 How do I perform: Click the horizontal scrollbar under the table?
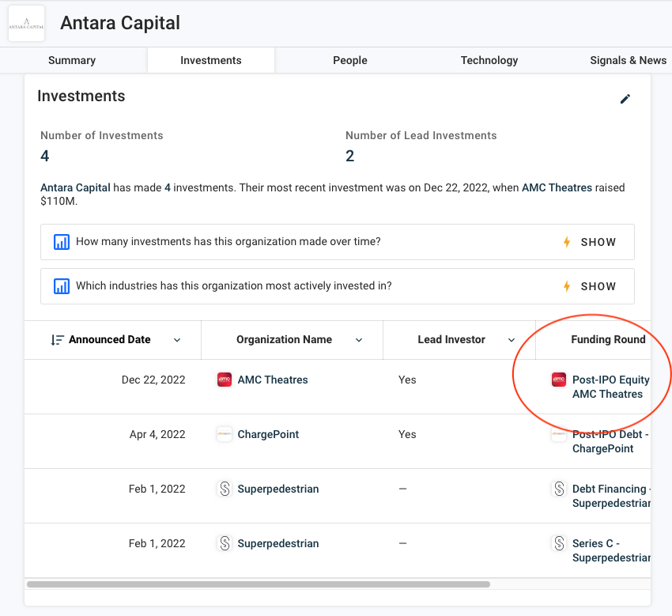tap(258, 584)
